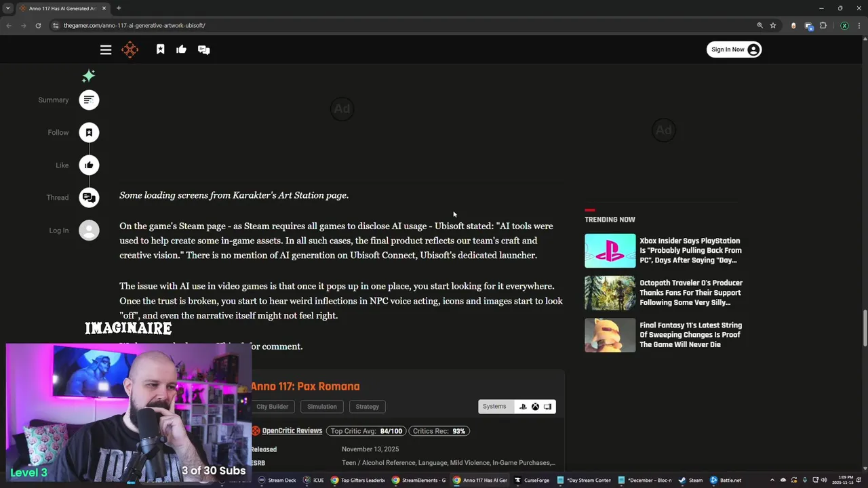Click the Sign In Now button
The image size is (868, 488).
coord(734,49)
